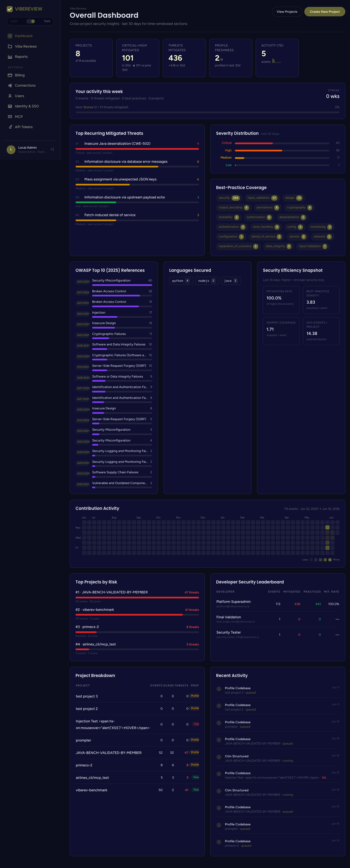Click the Threats Mitigated 436 card
Screen dimensions: 350x868
[184, 58]
